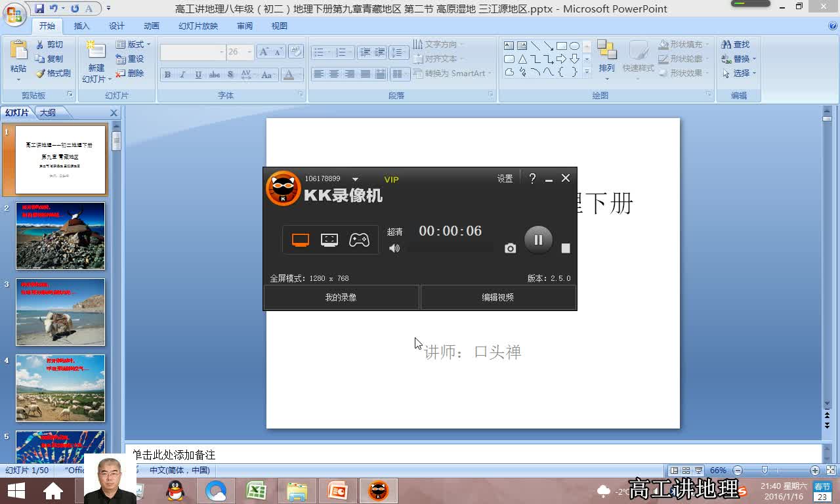The width and height of the screenshot is (840, 504).
Task: Undo the last action in the quick access toolbar
Action: 54,9
